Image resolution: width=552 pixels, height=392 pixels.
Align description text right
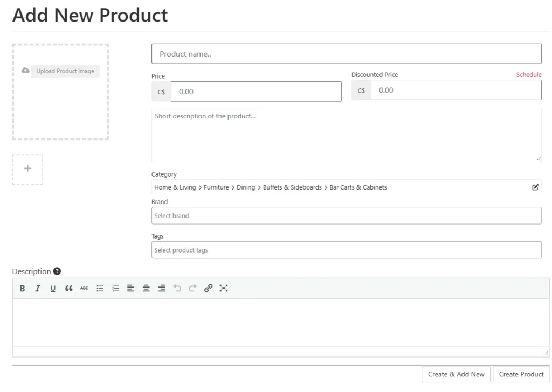pyautogui.click(x=162, y=288)
